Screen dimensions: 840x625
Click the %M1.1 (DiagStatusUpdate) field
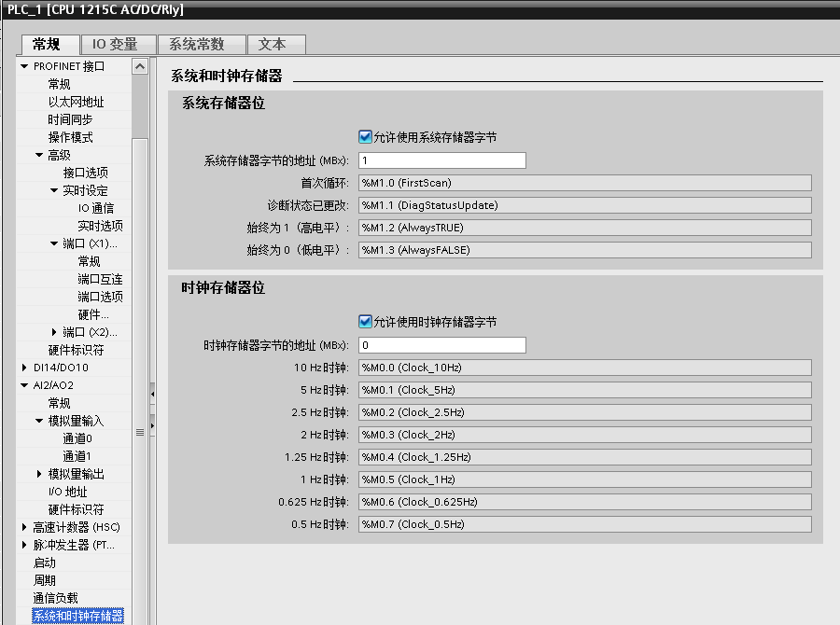585,205
